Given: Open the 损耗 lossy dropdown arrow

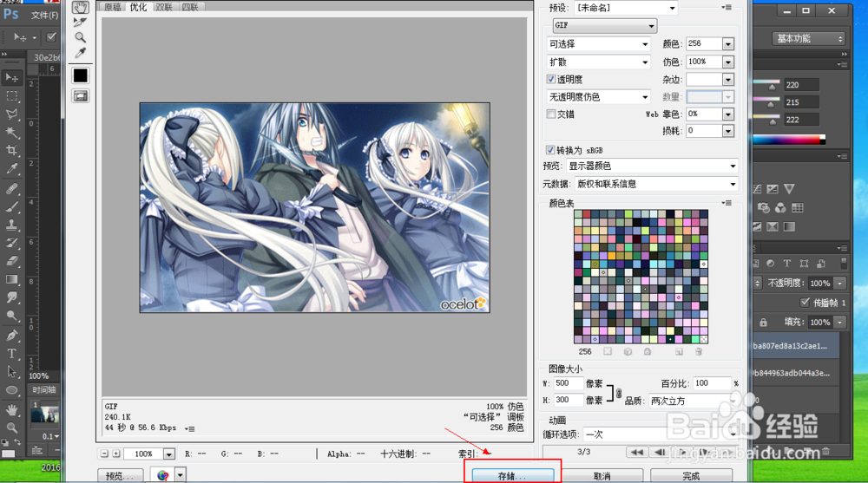Looking at the screenshot, I should pos(728,131).
